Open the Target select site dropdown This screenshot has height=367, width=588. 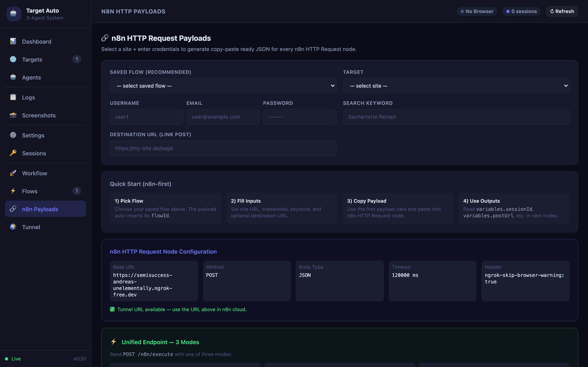coord(456,86)
